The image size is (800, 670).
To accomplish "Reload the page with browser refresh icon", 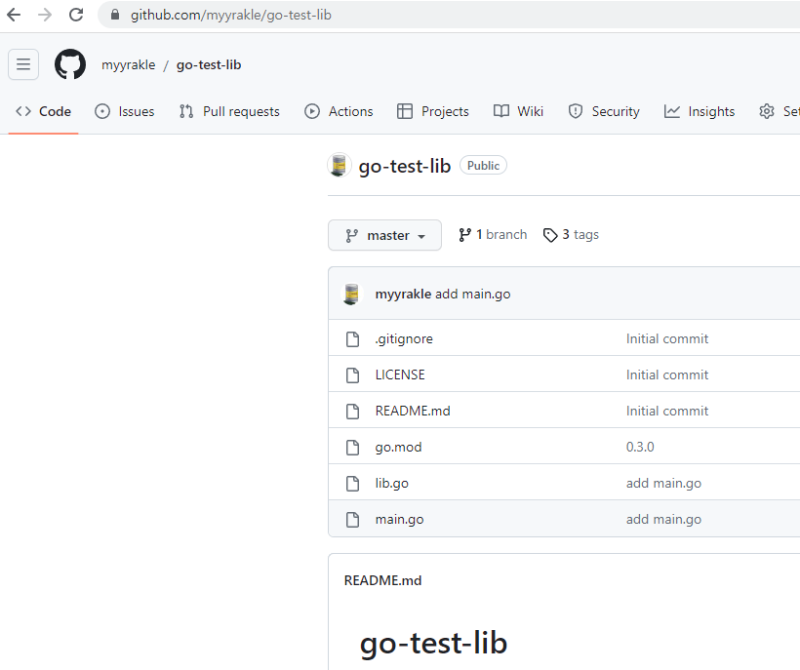I will 76,15.
